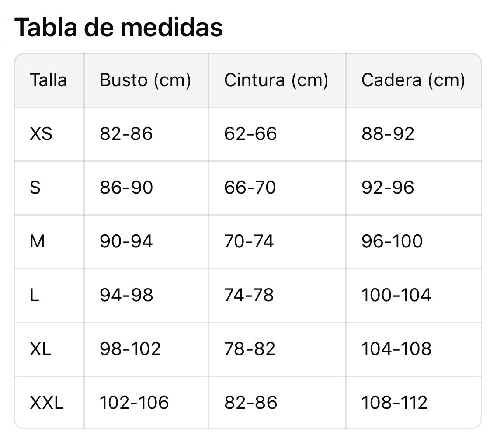This screenshot has height=435, width=504.
Task: Select bust value 102-106
Action: (134, 402)
